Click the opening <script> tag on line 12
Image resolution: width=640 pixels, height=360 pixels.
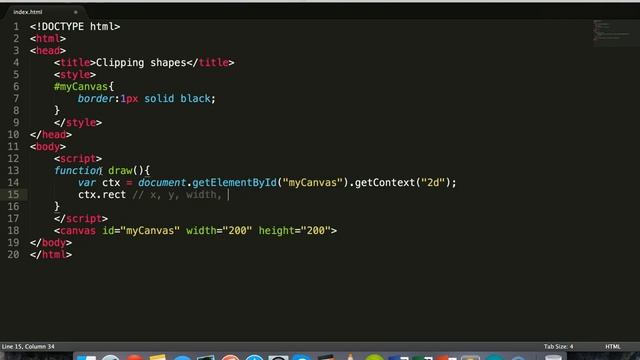(78, 158)
